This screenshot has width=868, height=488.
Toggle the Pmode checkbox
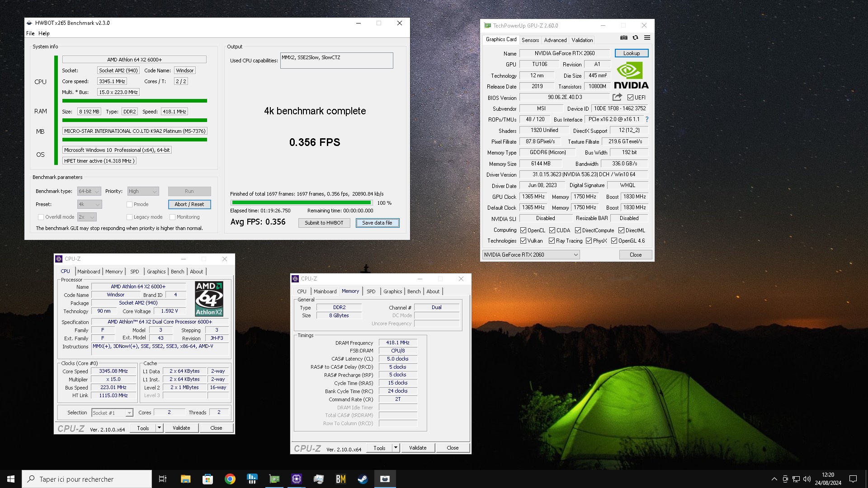click(x=129, y=204)
